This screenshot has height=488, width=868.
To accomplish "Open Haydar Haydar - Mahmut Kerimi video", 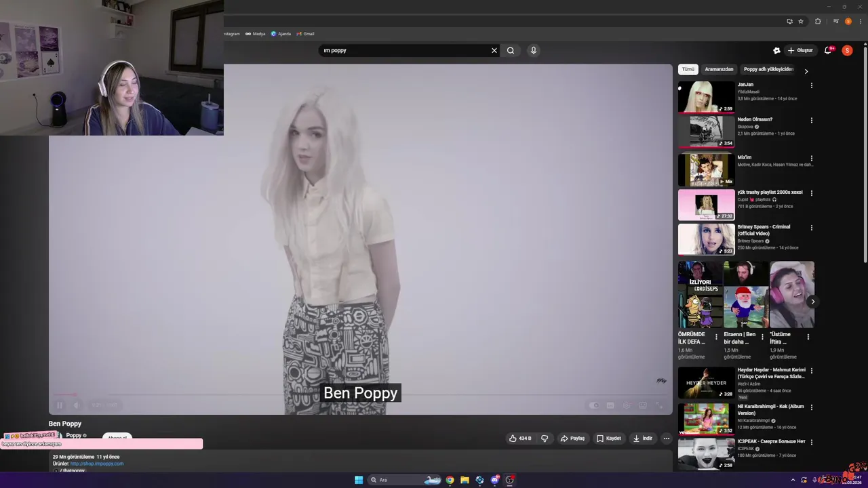I will pos(707,382).
